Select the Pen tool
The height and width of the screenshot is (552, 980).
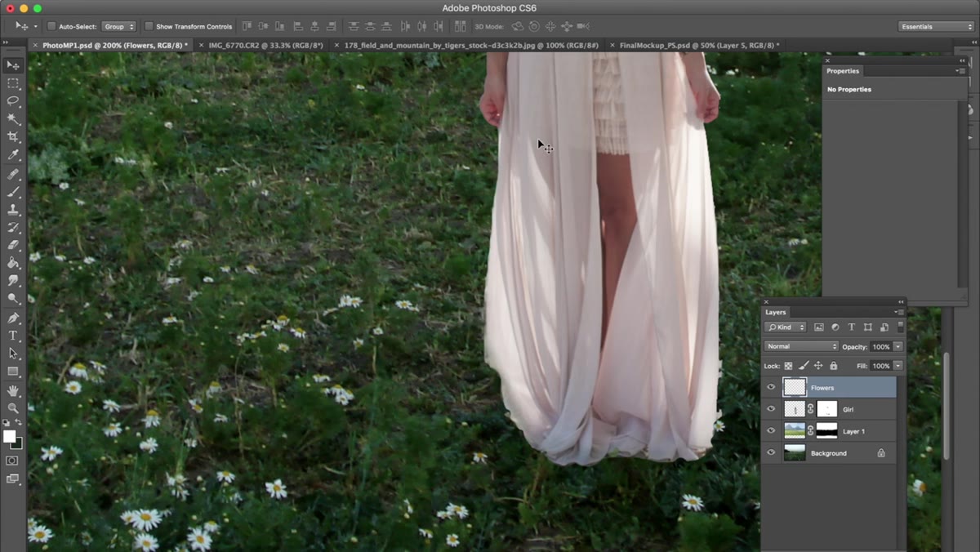[x=13, y=318]
